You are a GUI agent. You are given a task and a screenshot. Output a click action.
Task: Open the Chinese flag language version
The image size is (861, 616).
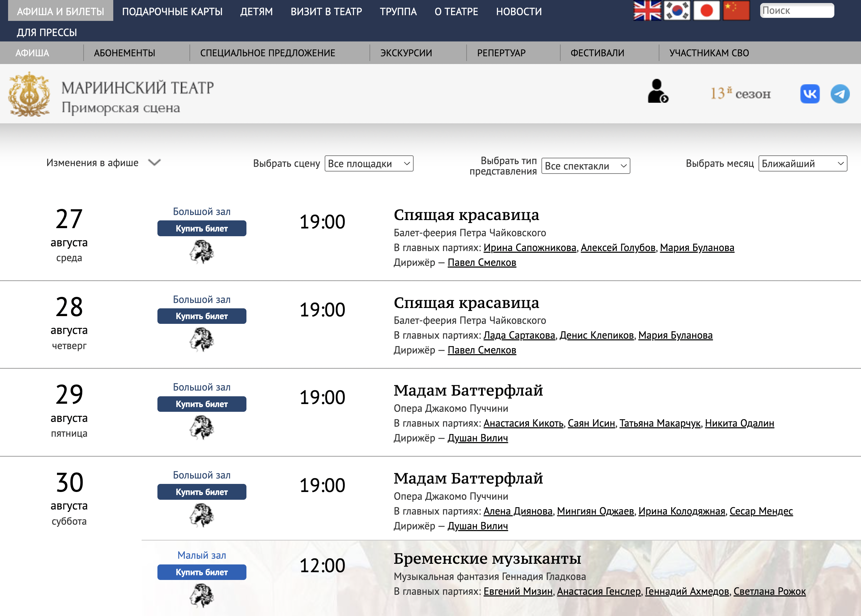pos(736,11)
